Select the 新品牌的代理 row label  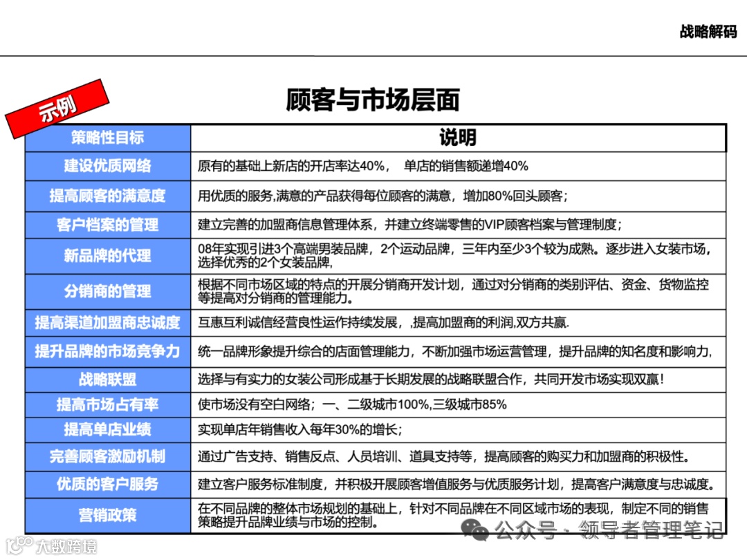pos(108,256)
